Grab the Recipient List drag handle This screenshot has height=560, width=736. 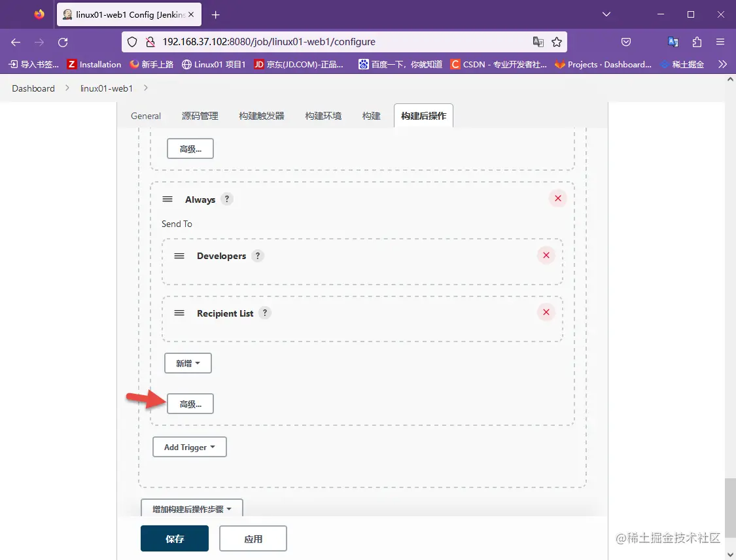pos(179,313)
